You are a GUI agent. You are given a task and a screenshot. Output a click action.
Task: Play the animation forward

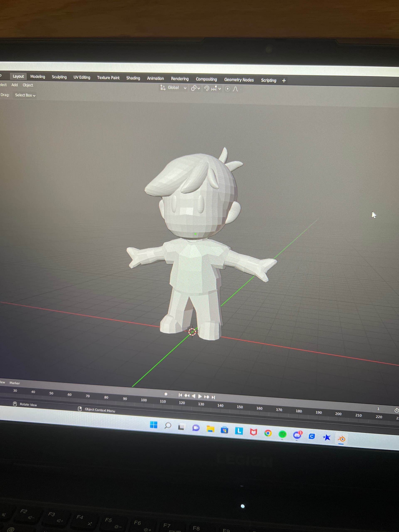200,396
